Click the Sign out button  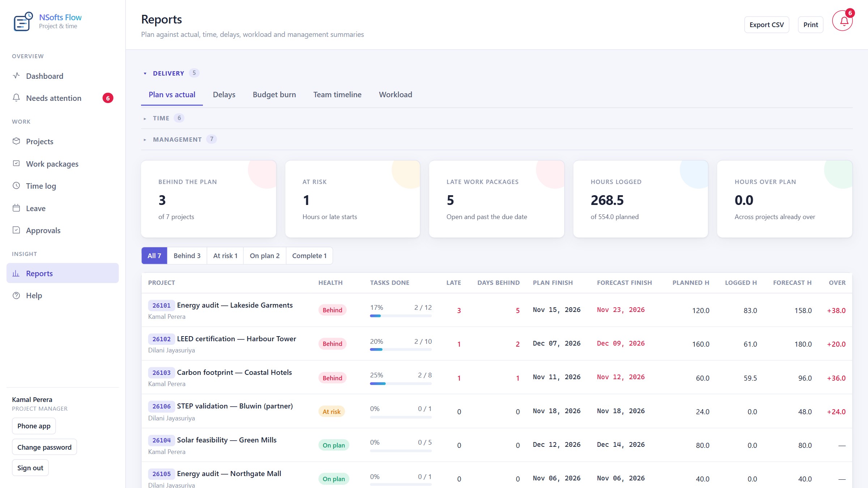point(30,468)
